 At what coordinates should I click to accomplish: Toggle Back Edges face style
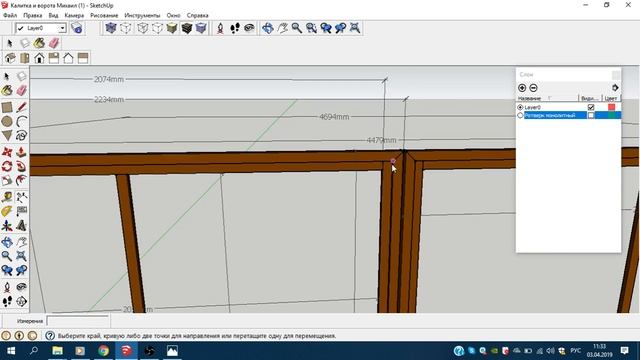click(126, 28)
